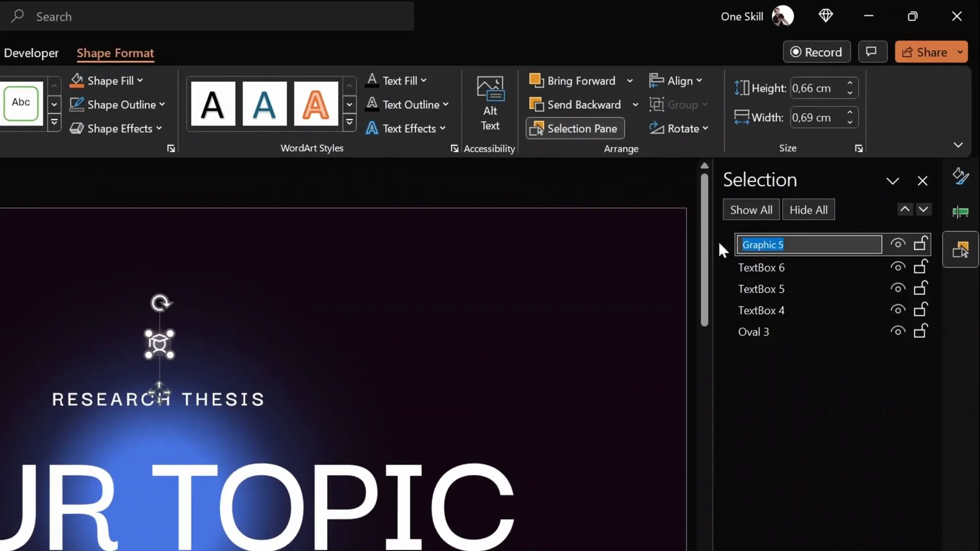
Task: Click the Bring Forward icon
Action: [536, 81]
